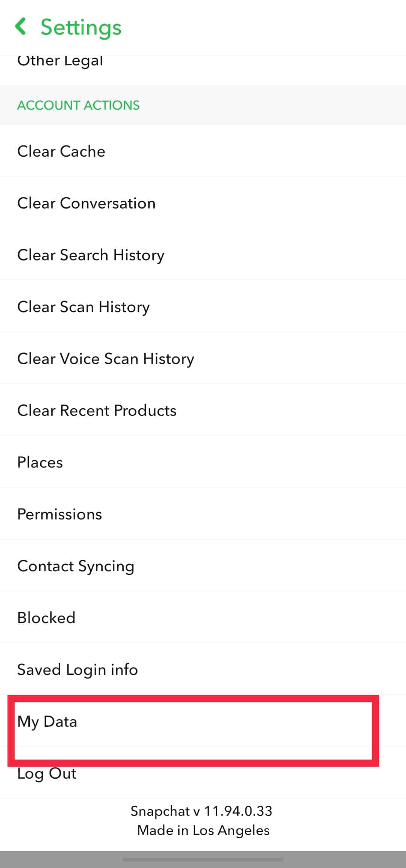Open Clear Conversation
The height and width of the screenshot is (868, 406).
pyautogui.click(x=86, y=203)
